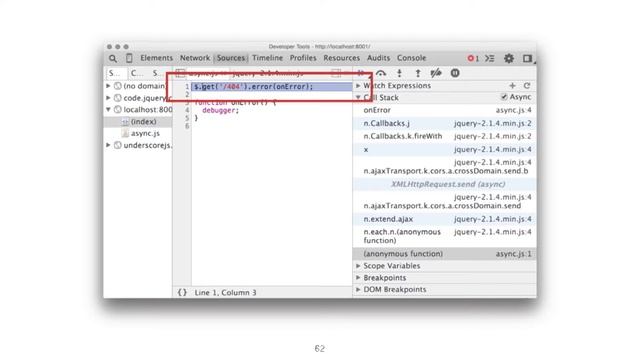Toggle the pause on exceptions icon
The image size is (640, 360).
tap(455, 73)
